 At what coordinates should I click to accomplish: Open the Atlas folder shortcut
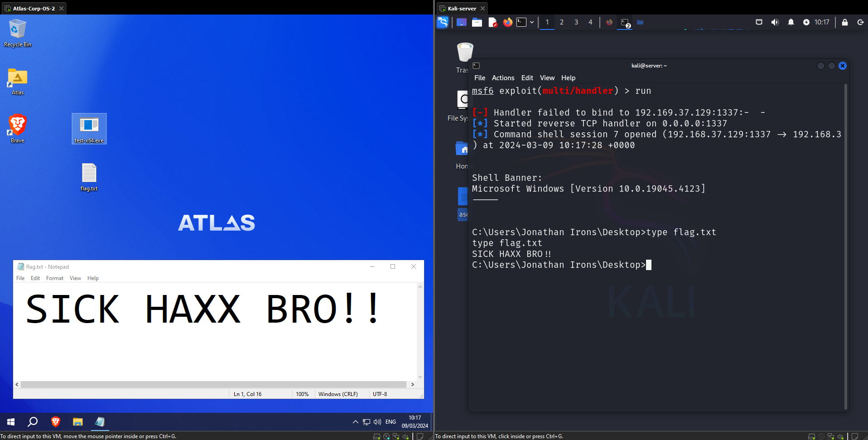click(18, 82)
